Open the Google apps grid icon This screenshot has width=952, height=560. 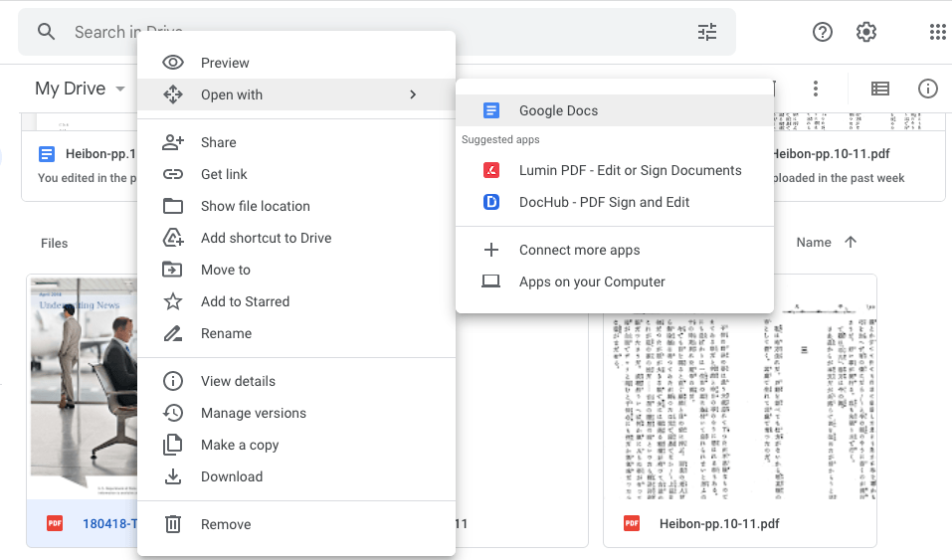[x=937, y=32]
